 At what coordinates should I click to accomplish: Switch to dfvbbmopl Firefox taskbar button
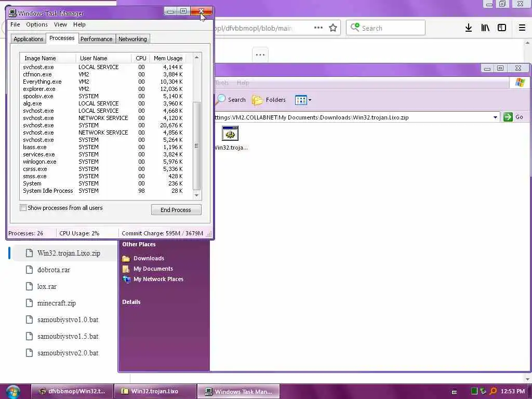72,391
